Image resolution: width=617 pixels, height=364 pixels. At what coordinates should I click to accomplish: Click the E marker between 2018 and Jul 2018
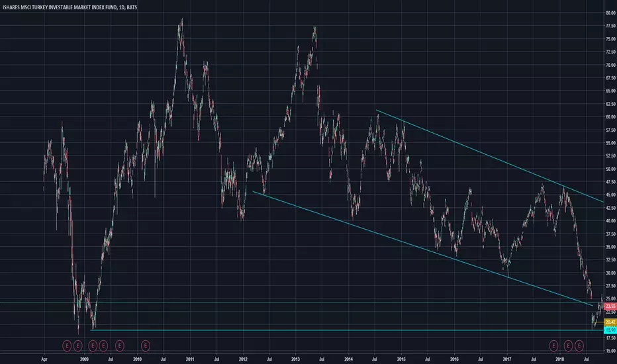(x=568, y=346)
